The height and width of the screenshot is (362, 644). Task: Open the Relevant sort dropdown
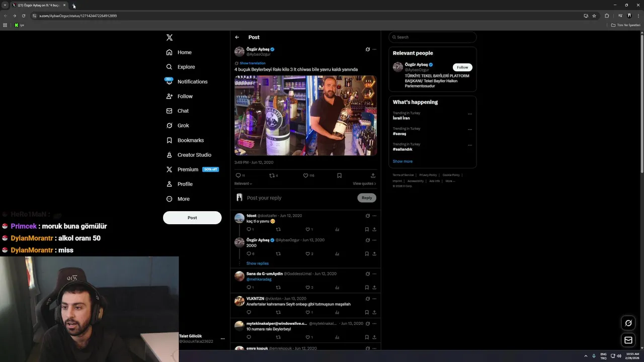click(243, 184)
